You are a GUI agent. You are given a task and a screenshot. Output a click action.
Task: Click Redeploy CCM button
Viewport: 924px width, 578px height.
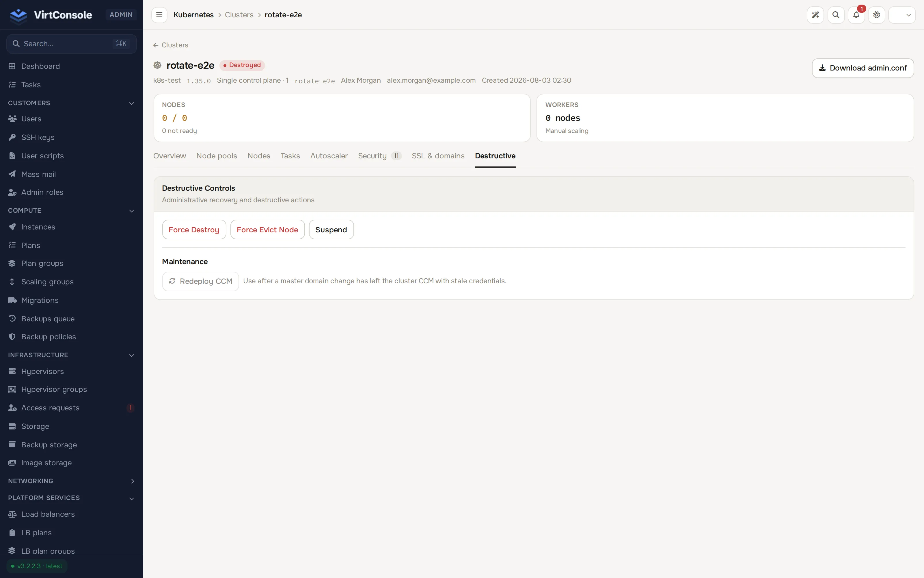pos(200,281)
